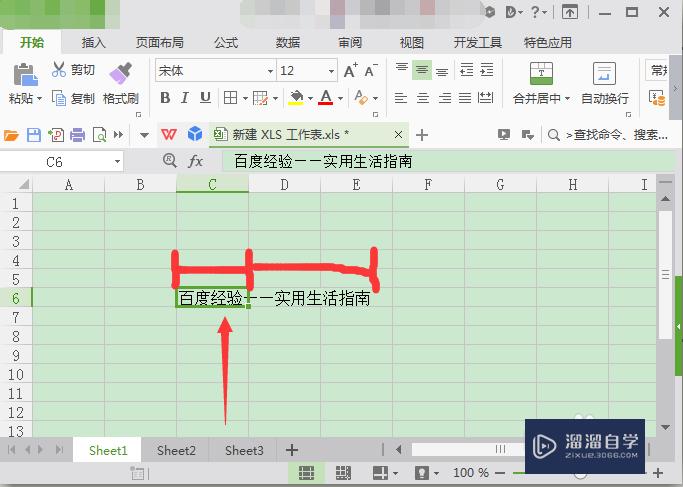Toggle underline formatting
The image size is (683, 487).
[x=205, y=98]
